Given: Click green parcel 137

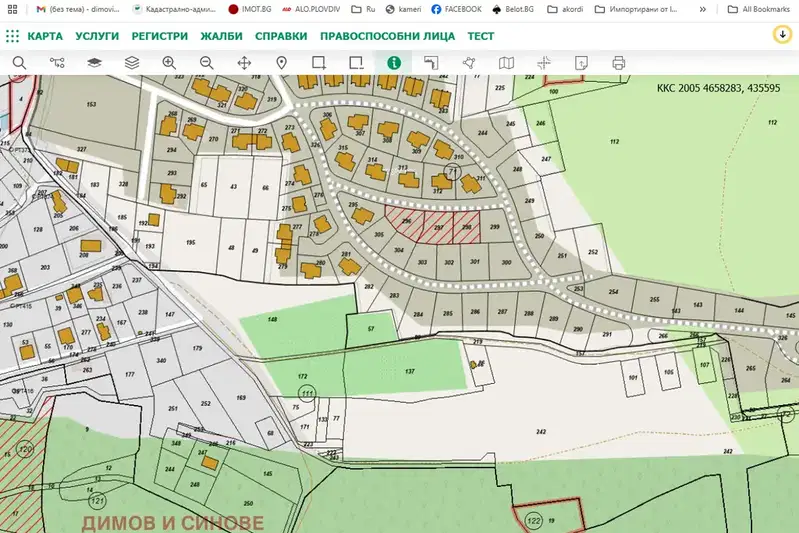Looking at the screenshot, I should (409, 371).
